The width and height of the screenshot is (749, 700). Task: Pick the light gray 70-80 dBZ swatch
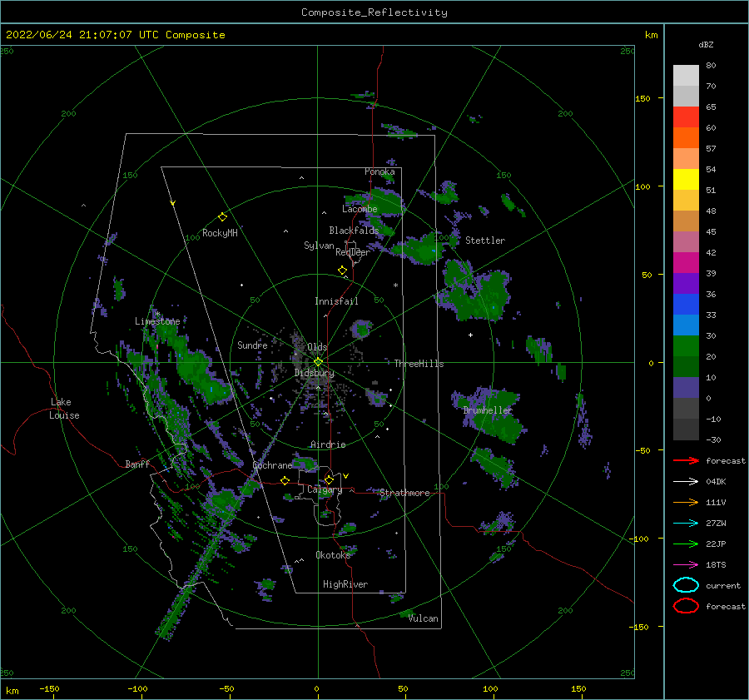coord(686,76)
